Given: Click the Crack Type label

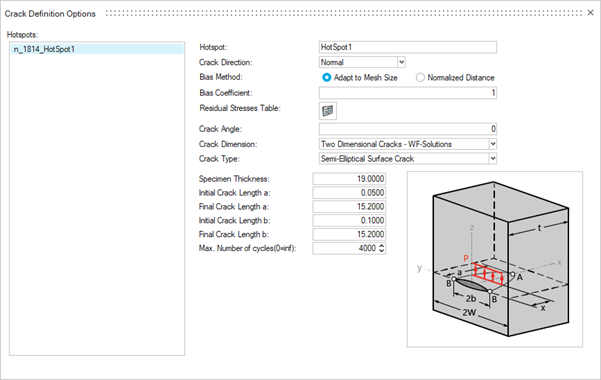Looking at the screenshot, I should [220, 159].
